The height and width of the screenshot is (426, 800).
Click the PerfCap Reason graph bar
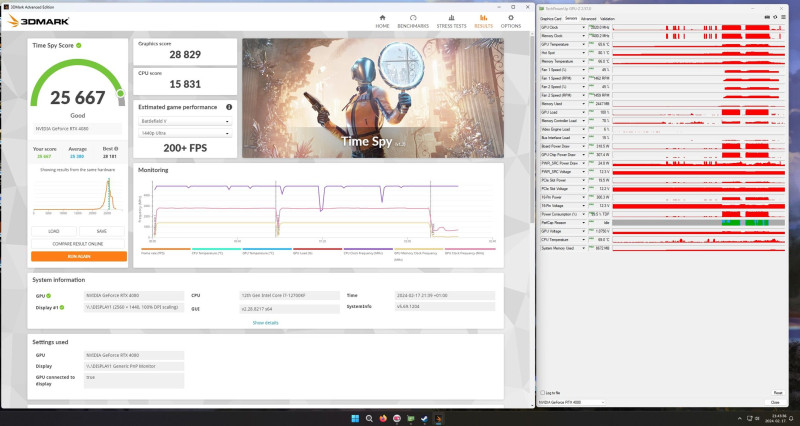tap(698, 223)
